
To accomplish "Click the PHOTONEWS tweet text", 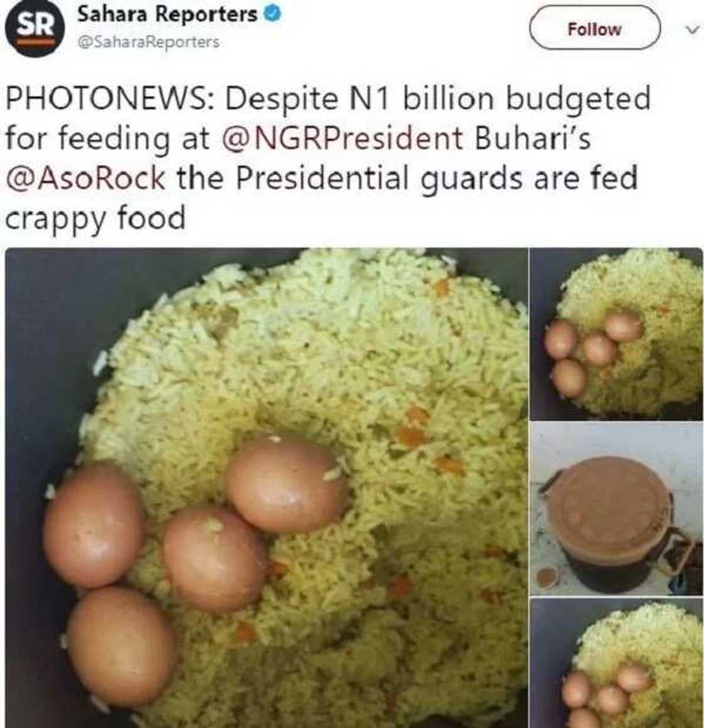I will click(x=327, y=158).
